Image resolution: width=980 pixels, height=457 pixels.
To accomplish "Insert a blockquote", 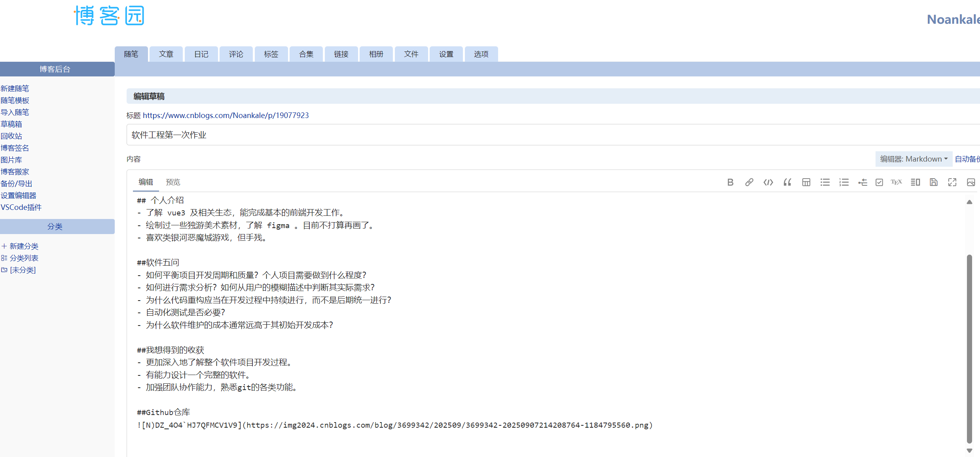I will click(x=787, y=182).
